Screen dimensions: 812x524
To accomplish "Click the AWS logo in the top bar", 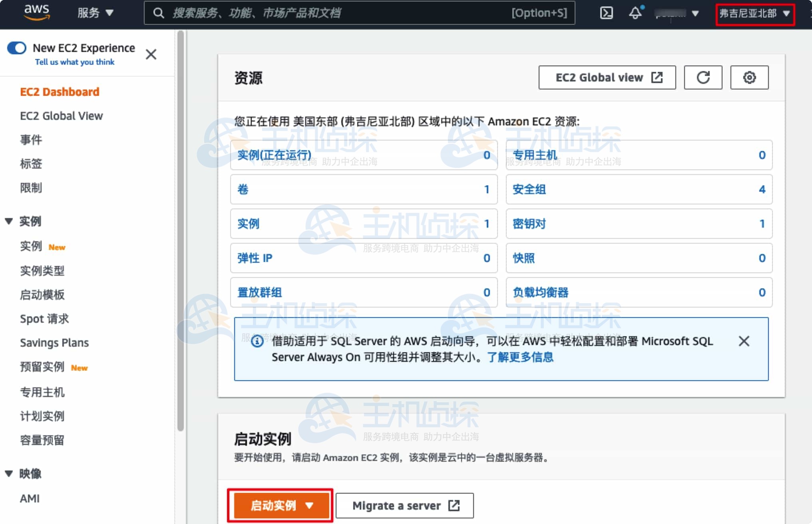I will tap(36, 12).
